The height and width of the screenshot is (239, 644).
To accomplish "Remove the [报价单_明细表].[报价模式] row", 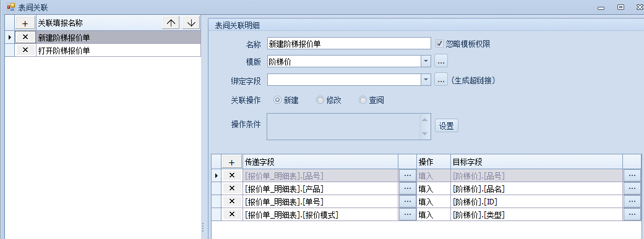I will 231,214.
